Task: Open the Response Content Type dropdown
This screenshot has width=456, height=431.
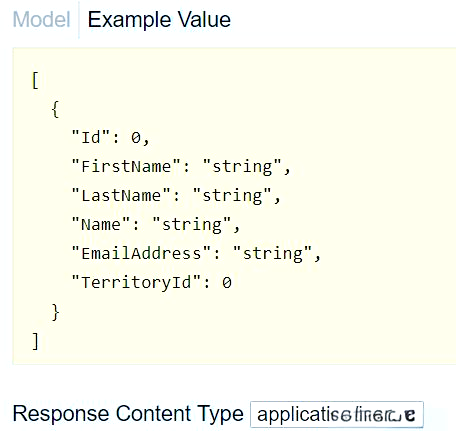Action: click(337, 415)
